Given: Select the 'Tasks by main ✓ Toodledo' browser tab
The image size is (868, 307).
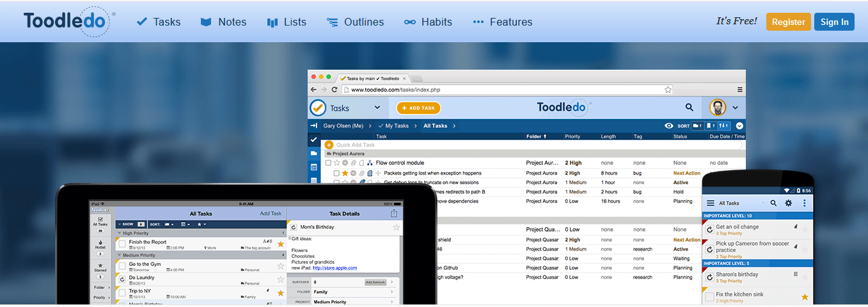Looking at the screenshot, I should click(373, 77).
